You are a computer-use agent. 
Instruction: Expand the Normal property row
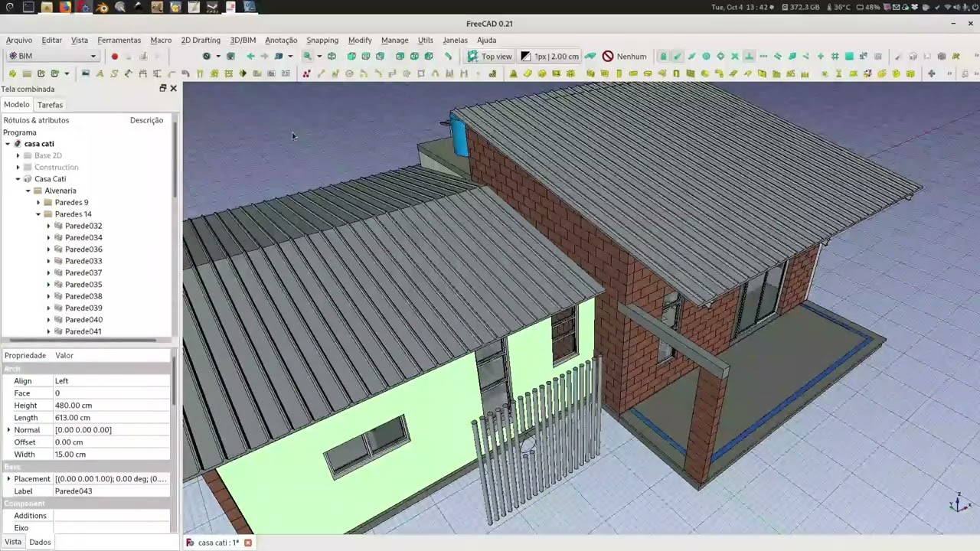point(8,430)
